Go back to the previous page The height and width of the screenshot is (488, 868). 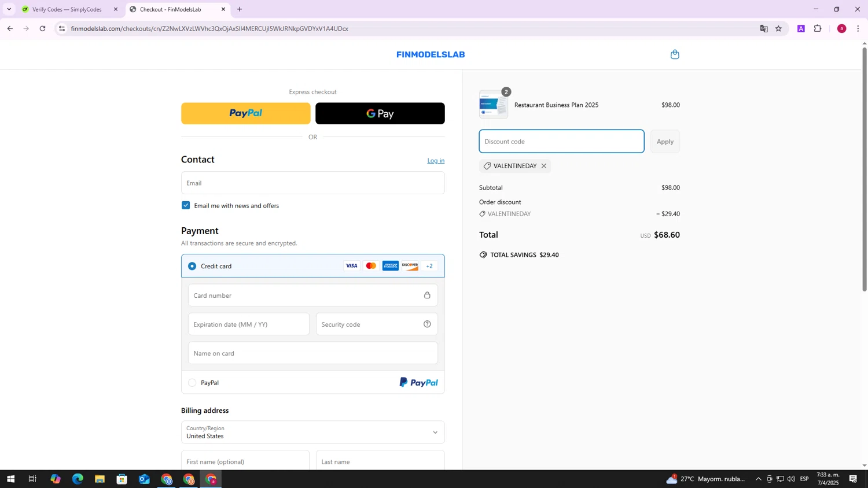(x=10, y=28)
